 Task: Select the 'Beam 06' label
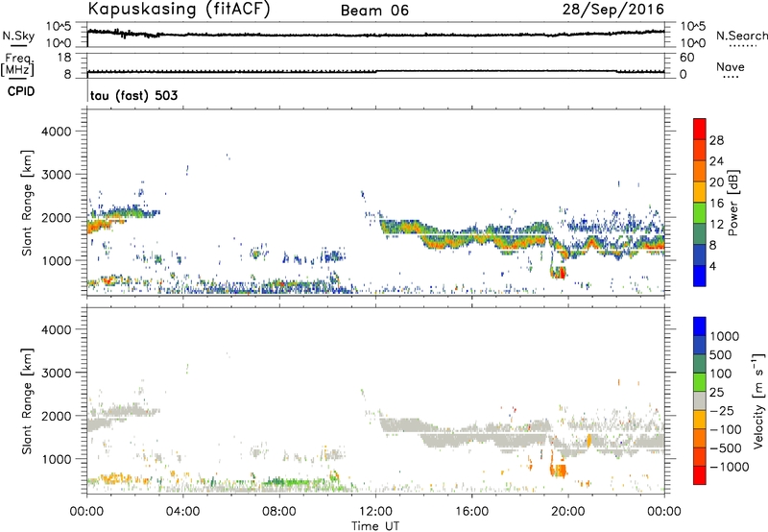[x=374, y=11]
